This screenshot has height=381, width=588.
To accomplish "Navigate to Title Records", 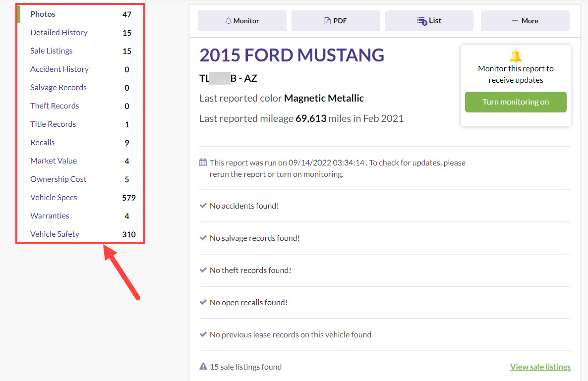I will (53, 124).
